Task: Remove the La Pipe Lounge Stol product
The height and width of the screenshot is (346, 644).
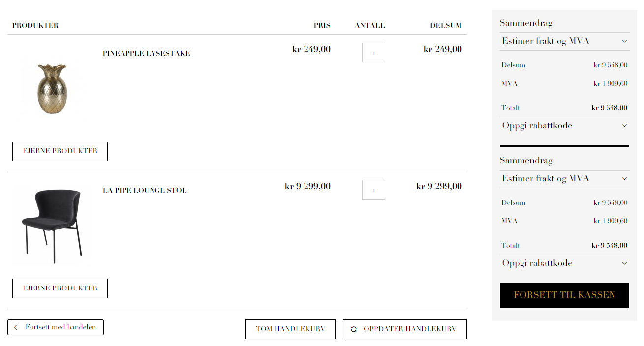Action: coord(60,288)
